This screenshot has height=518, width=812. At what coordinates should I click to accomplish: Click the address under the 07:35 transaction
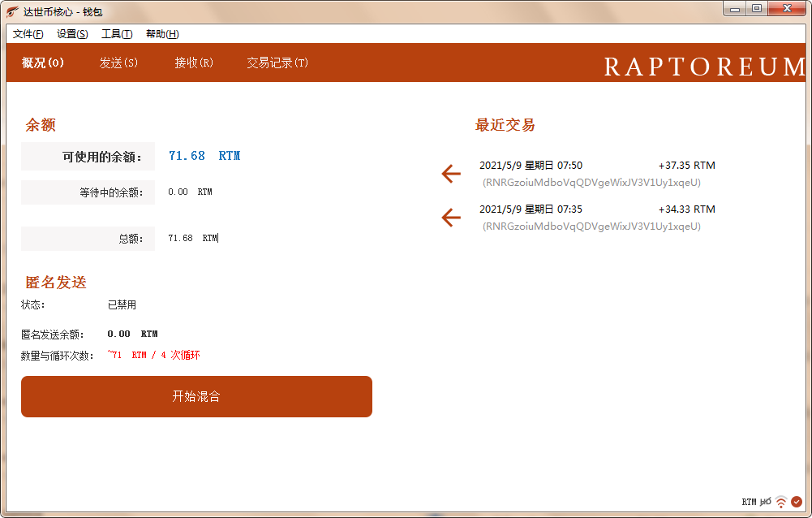click(591, 226)
